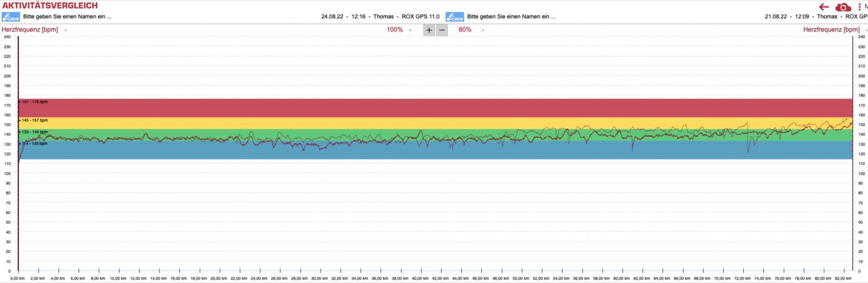868x283 pixels.
Task: Zoom out with the minus button
Action: point(442,30)
